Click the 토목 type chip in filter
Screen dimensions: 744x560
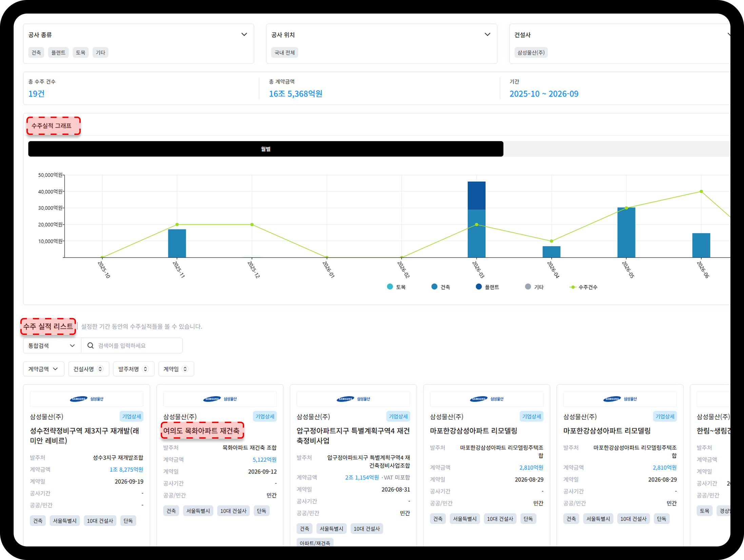click(80, 53)
